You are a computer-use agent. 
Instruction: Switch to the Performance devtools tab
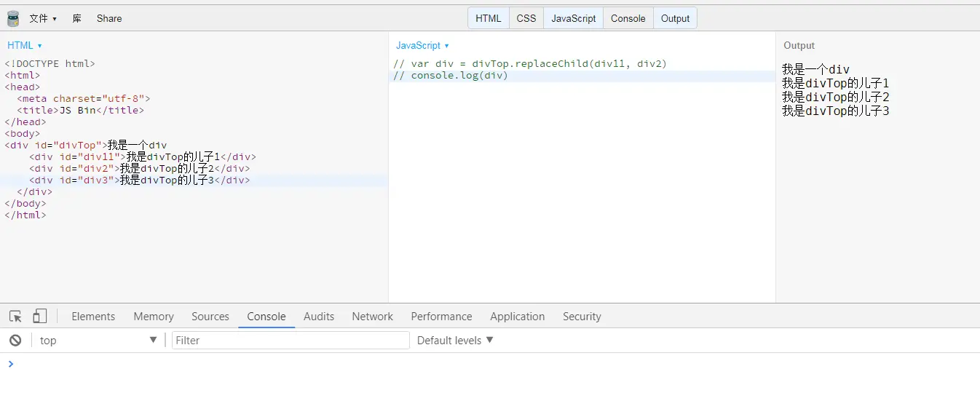pos(441,317)
